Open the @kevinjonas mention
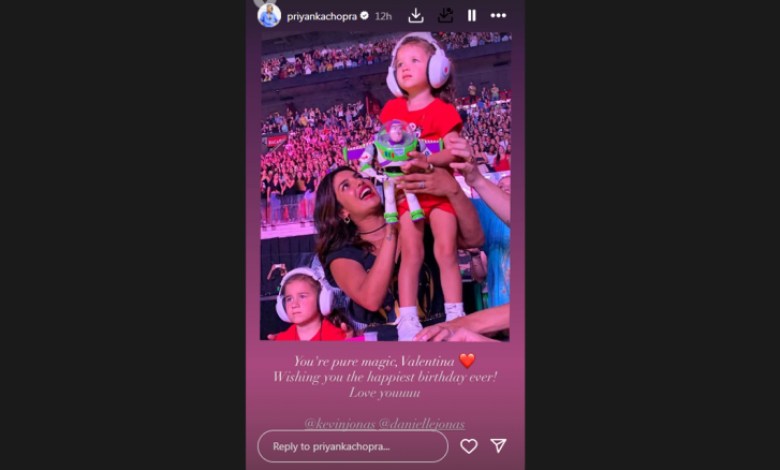This screenshot has height=470, width=780. tap(340, 423)
